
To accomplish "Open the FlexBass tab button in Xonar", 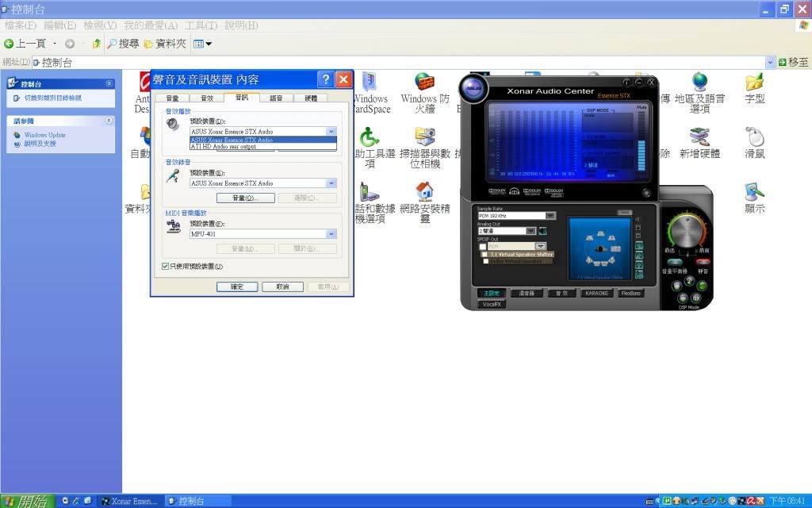I will pyautogui.click(x=630, y=294).
